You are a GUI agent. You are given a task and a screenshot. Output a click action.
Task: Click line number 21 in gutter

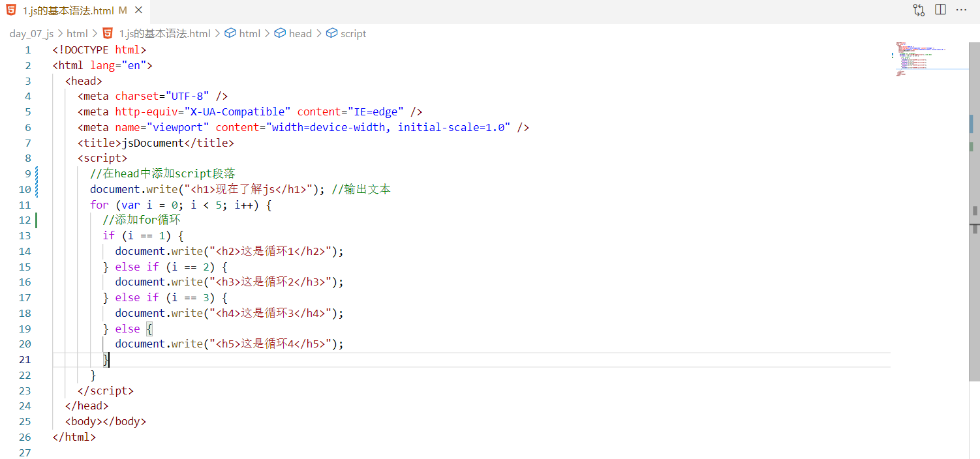(25, 359)
